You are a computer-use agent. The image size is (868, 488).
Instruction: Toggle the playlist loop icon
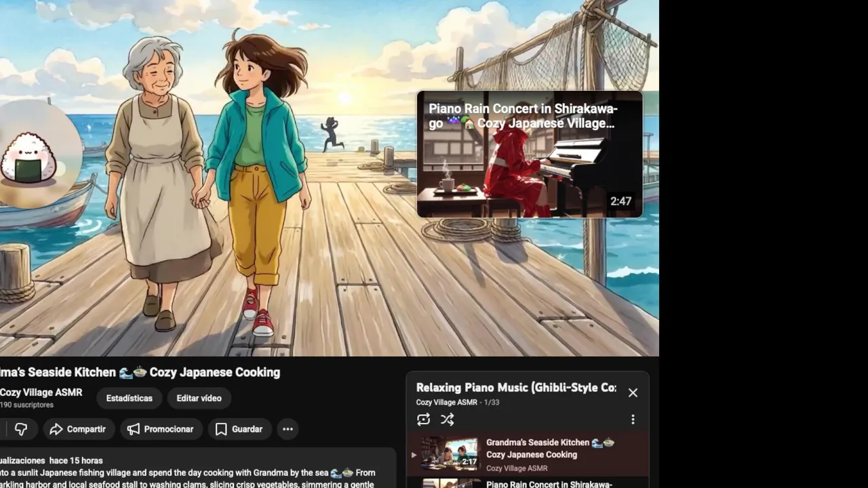coord(424,420)
